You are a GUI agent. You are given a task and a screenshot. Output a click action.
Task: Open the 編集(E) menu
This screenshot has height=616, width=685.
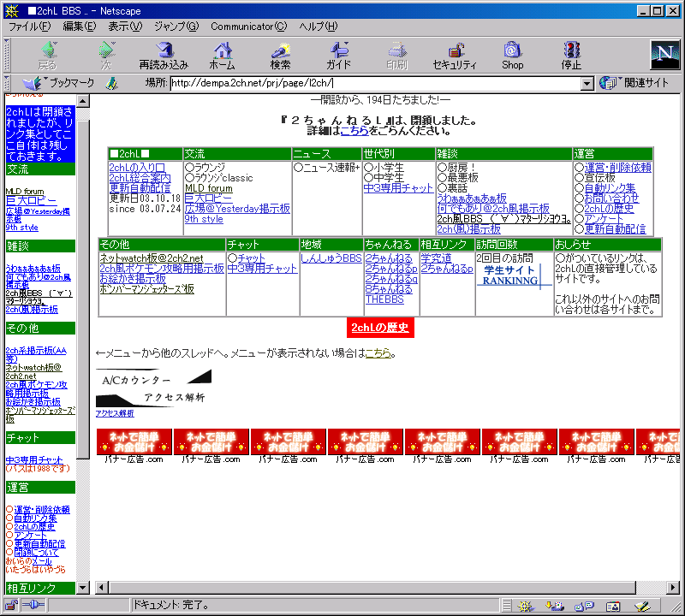[79, 27]
